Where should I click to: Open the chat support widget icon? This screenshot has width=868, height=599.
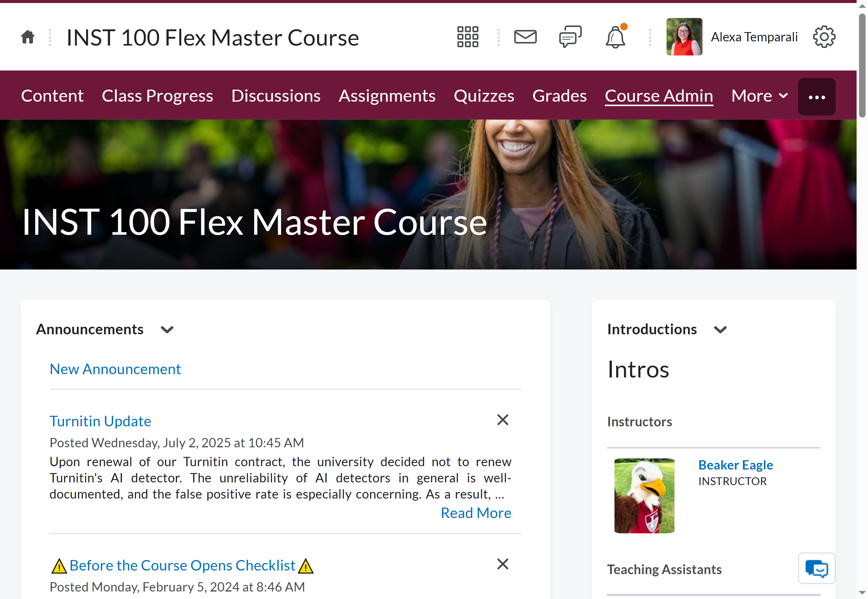pyautogui.click(x=816, y=568)
